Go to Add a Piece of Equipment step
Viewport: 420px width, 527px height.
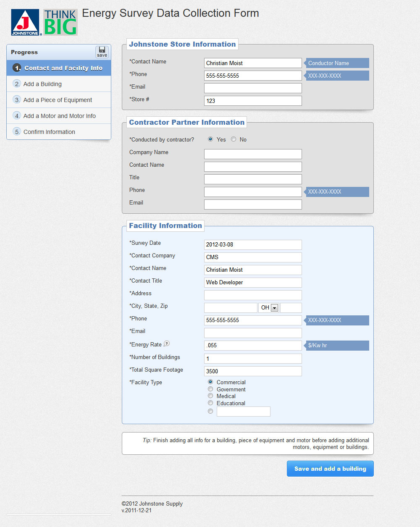click(x=59, y=100)
